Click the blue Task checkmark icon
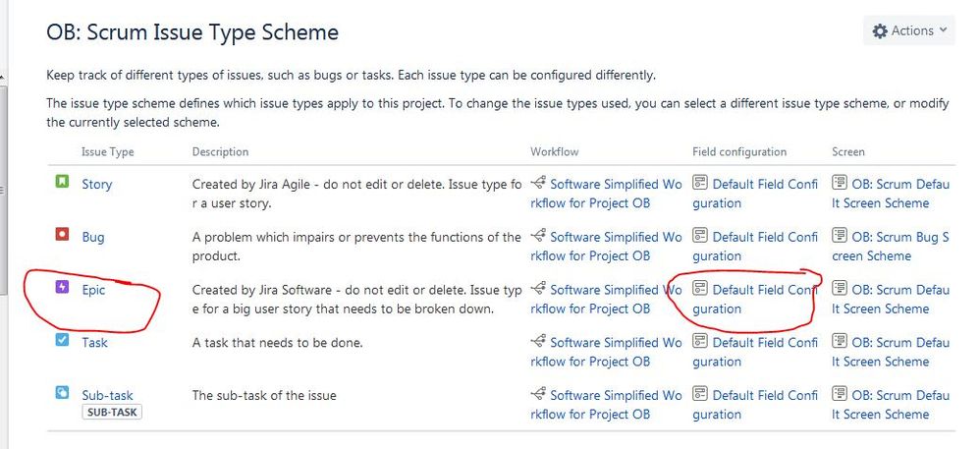980x449 pixels. tap(62, 341)
